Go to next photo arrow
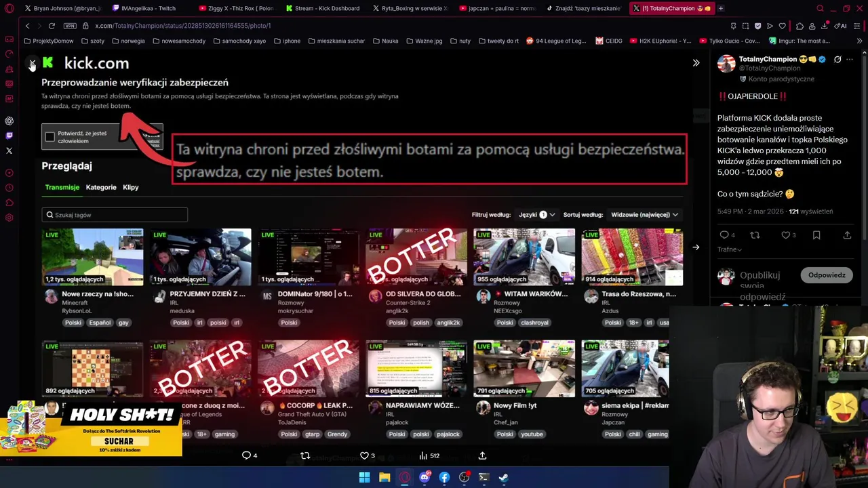Viewport: 868px width, 488px height. pos(696,247)
